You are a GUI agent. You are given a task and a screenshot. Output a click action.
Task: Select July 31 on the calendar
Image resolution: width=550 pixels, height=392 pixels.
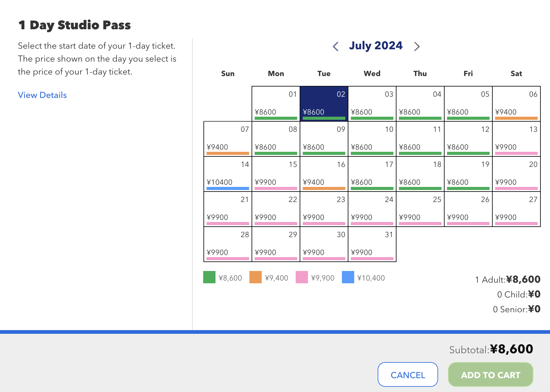(372, 244)
